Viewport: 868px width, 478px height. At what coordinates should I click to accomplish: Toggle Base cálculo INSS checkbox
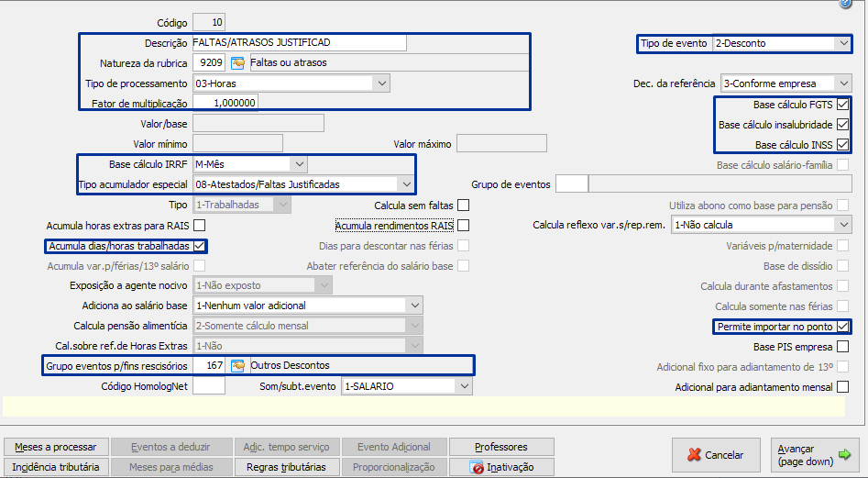[842, 145]
